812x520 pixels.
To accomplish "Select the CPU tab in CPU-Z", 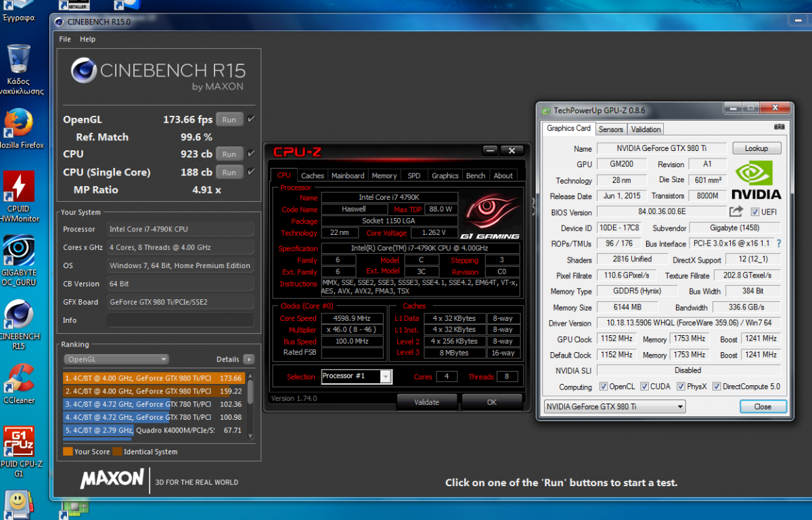I will coord(284,175).
